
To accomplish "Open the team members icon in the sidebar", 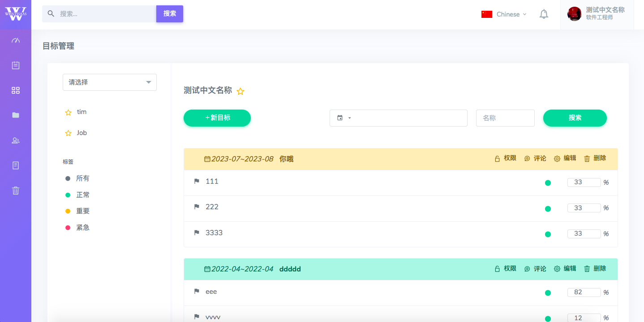I will 16,140.
